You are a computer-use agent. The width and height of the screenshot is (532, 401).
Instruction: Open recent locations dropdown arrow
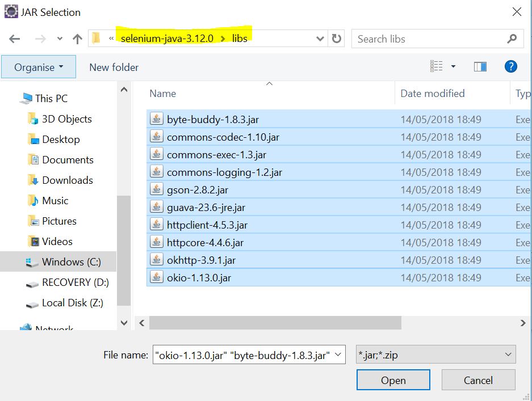coord(60,39)
